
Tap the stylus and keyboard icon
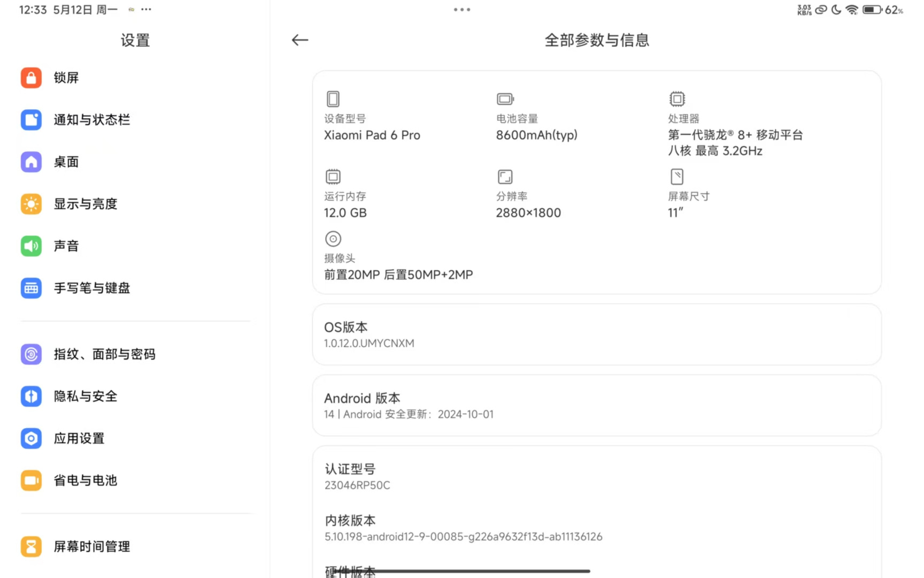click(31, 288)
